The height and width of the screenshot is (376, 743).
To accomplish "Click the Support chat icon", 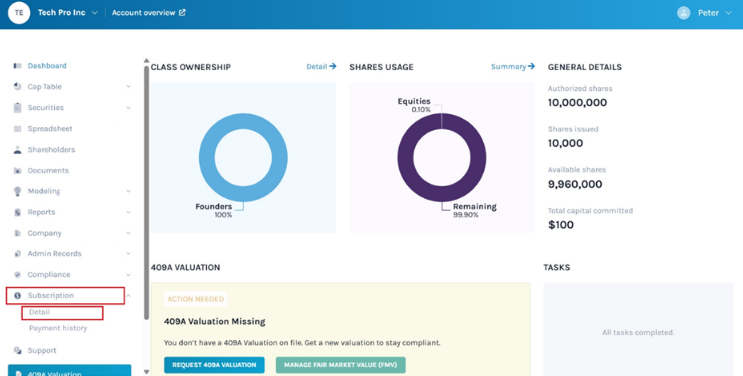I will tap(18, 350).
